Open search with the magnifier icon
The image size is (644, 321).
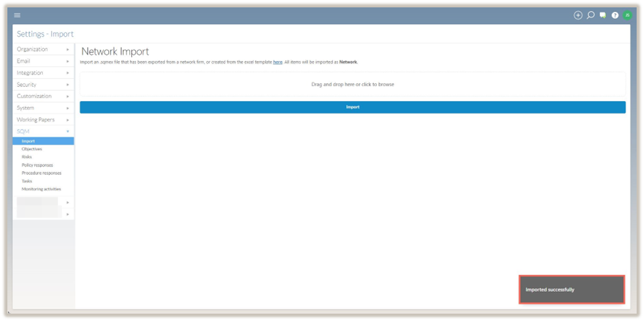[590, 15]
